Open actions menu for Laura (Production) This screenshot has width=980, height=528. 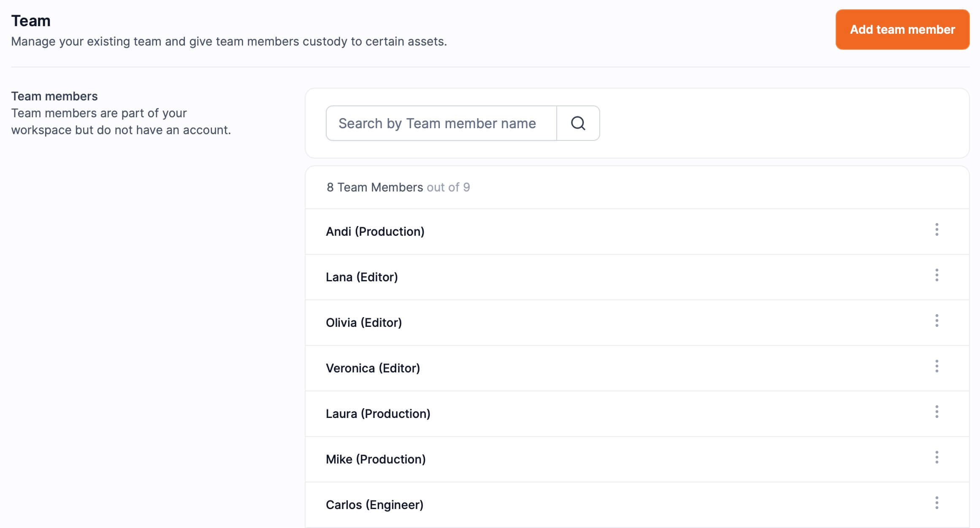(937, 412)
